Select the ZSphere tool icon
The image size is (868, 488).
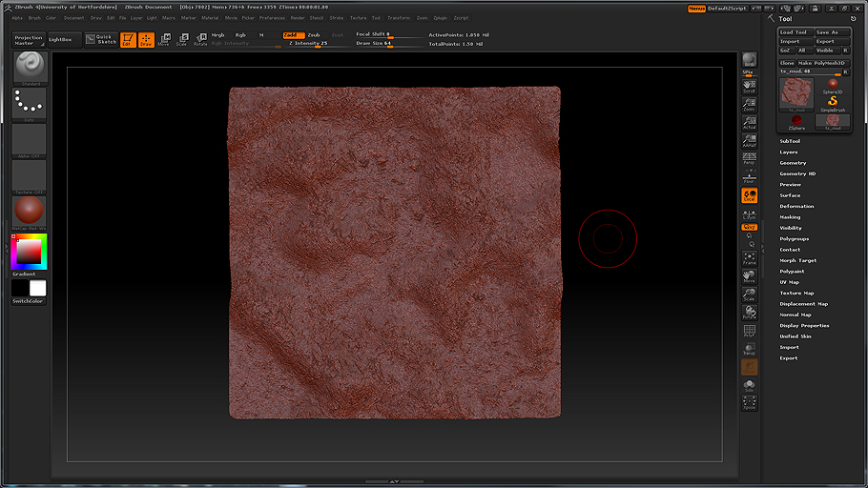pyautogui.click(x=796, y=122)
